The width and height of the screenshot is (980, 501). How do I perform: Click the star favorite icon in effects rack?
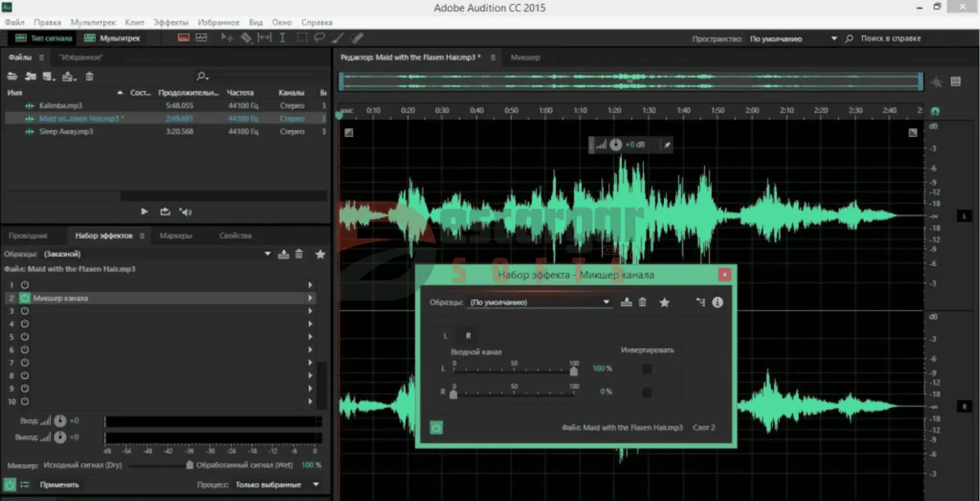pyautogui.click(x=320, y=254)
